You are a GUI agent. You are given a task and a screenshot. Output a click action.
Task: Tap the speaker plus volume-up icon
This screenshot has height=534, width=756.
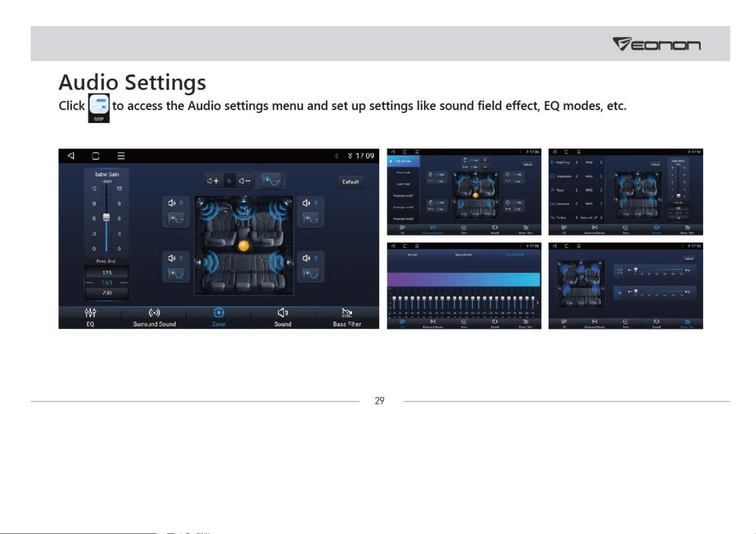tap(213, 181)
